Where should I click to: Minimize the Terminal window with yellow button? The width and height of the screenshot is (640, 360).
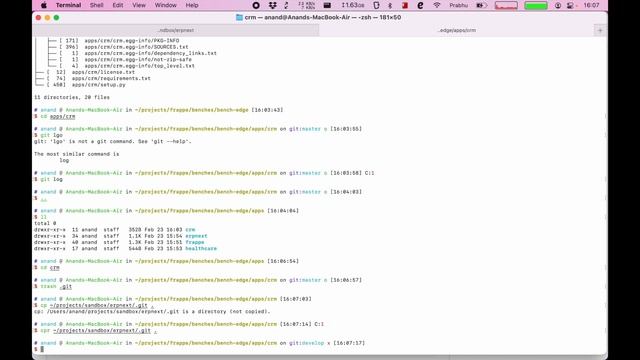[47, 18]
